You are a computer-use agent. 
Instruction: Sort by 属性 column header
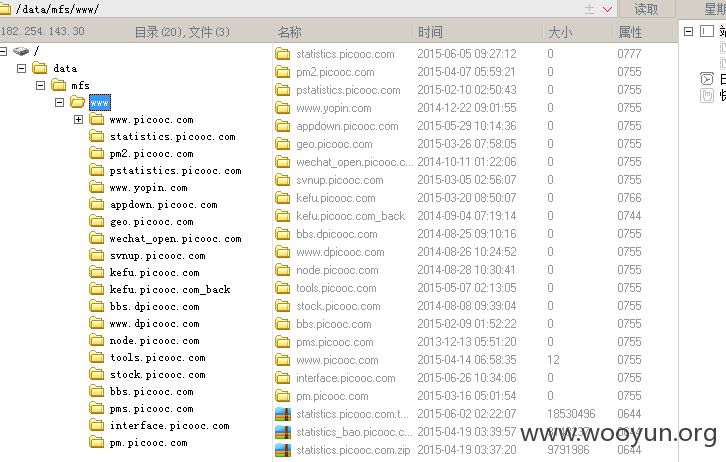(630, 32)
